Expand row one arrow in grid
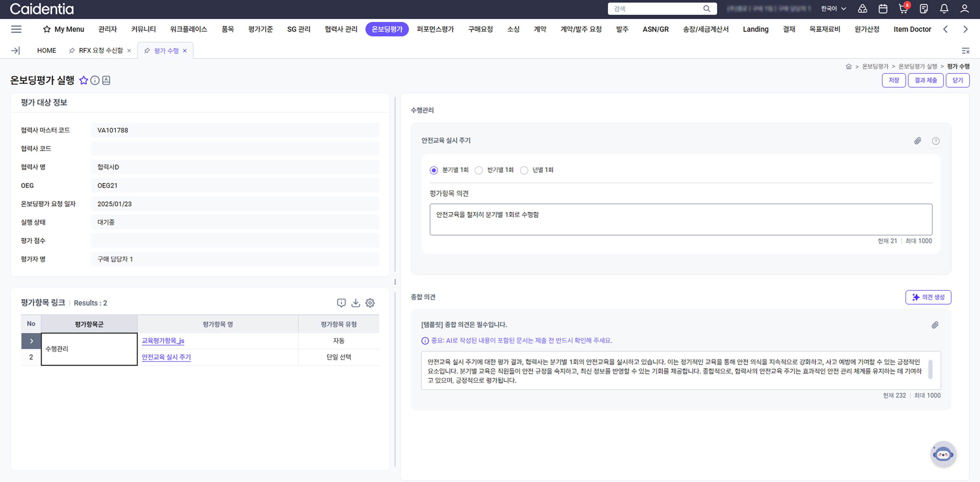Image resolution: width=980 pixels, height=482 pixels. [31, 341]
